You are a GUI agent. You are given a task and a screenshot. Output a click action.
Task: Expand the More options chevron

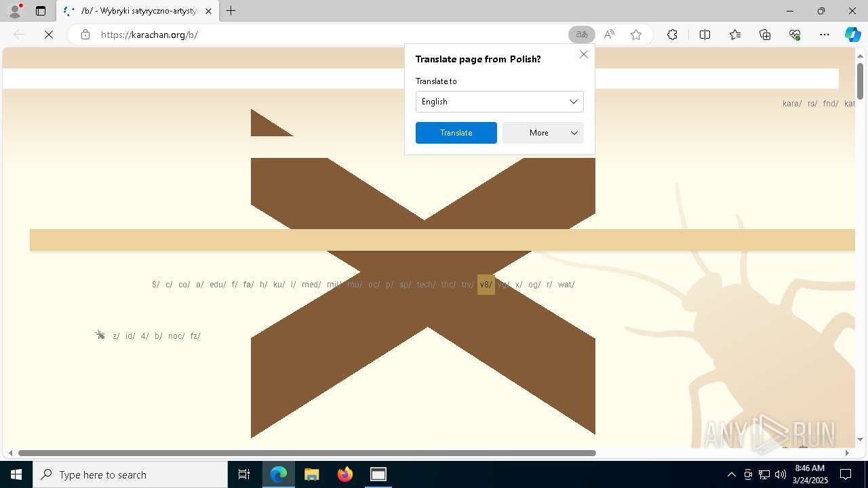point(574,133)
